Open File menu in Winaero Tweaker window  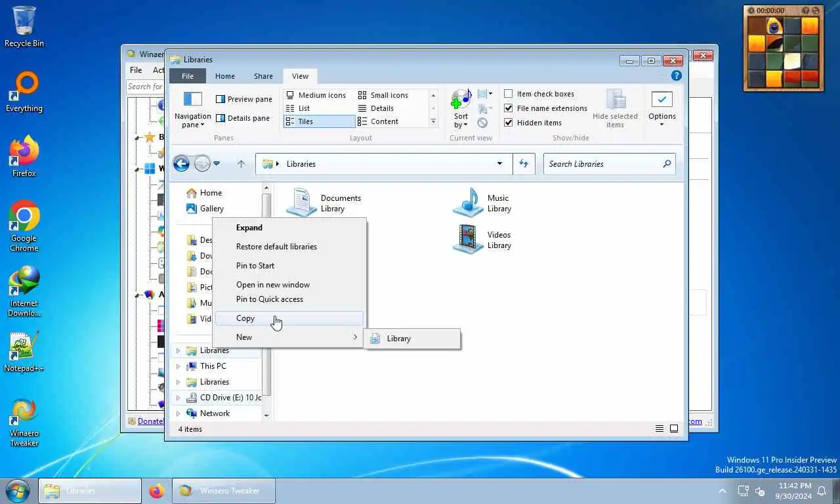pyautogui.click(x=136, y=70)
